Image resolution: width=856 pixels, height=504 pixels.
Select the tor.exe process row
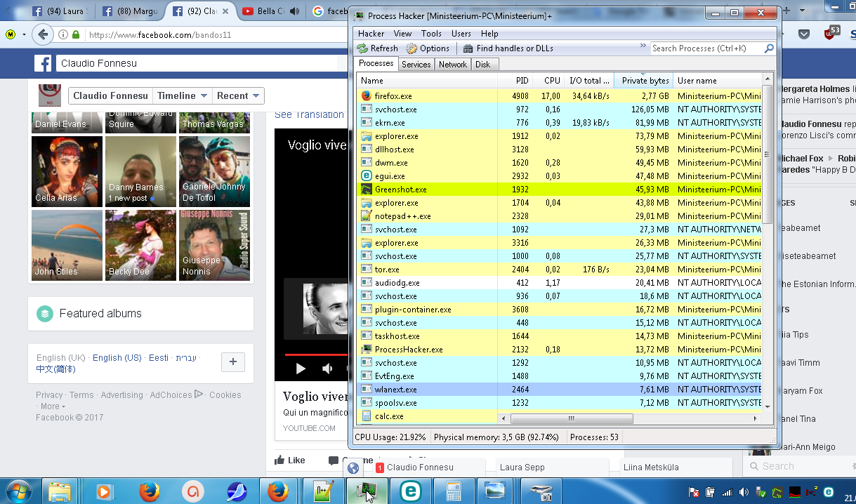point(559,270)
